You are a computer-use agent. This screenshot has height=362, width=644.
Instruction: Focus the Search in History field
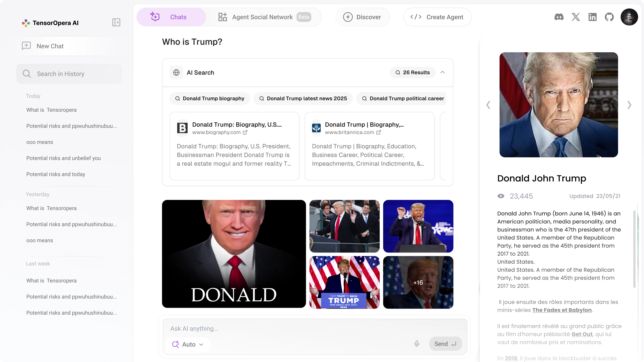(69, 74)
